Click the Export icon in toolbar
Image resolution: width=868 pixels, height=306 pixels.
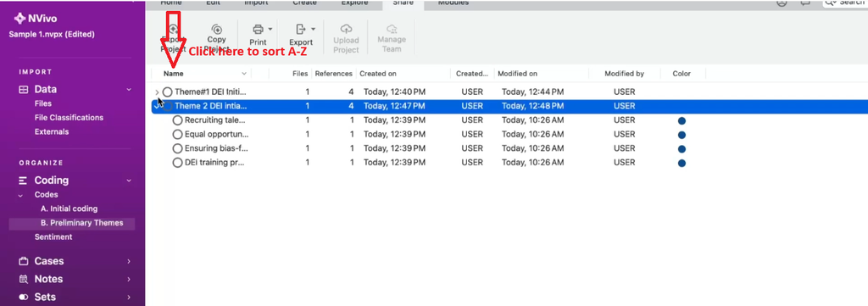(x=301, y=29)
